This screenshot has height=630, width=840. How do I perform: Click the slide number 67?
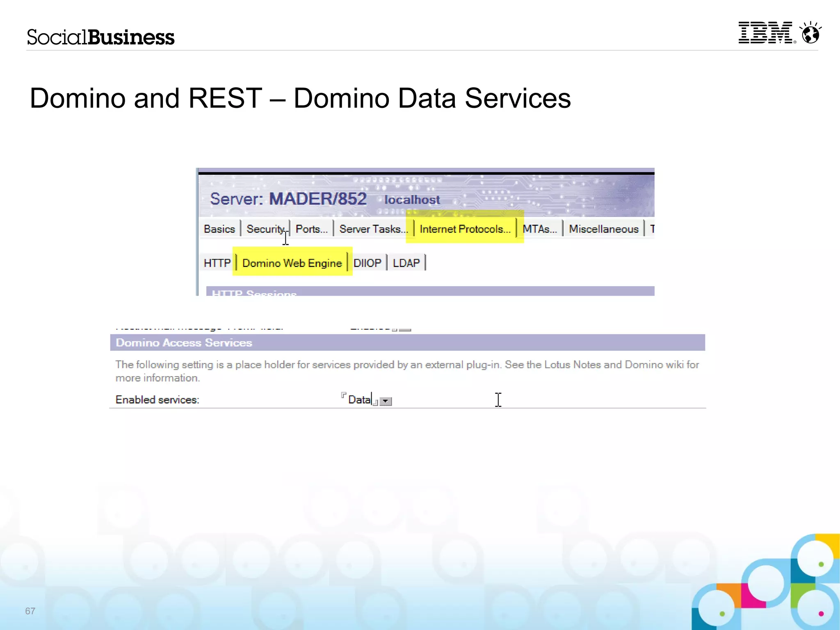click(x=30, y=611)
